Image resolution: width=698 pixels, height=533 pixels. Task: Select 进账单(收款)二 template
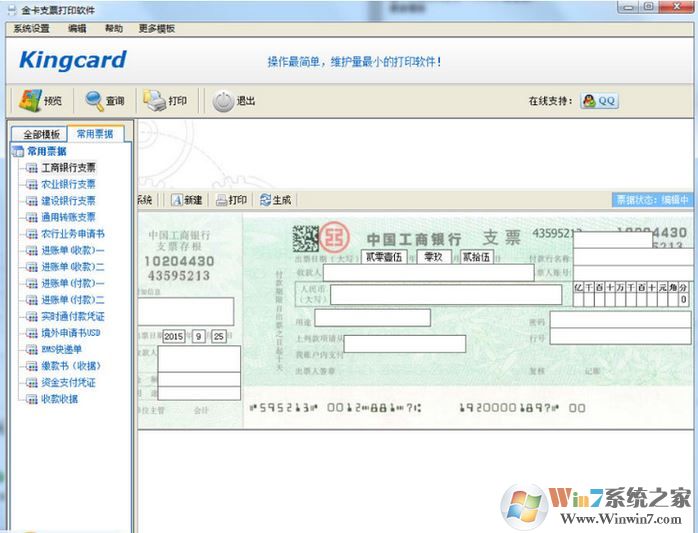point(73,267)
